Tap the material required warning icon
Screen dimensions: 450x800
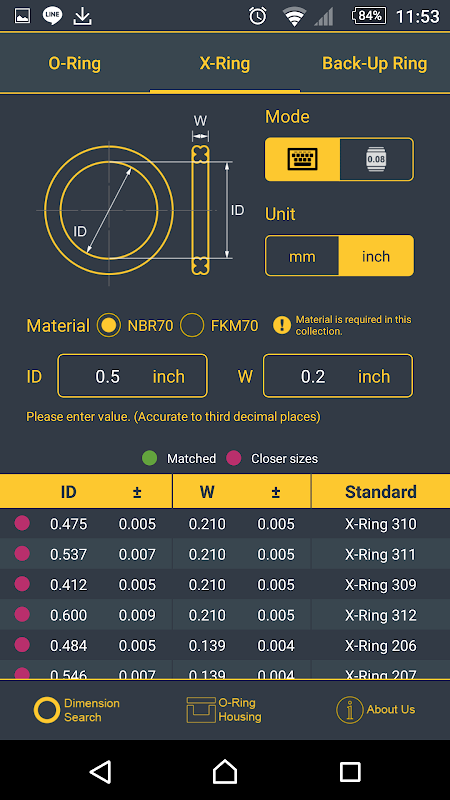pyautogui.click(x=282, y=325)
